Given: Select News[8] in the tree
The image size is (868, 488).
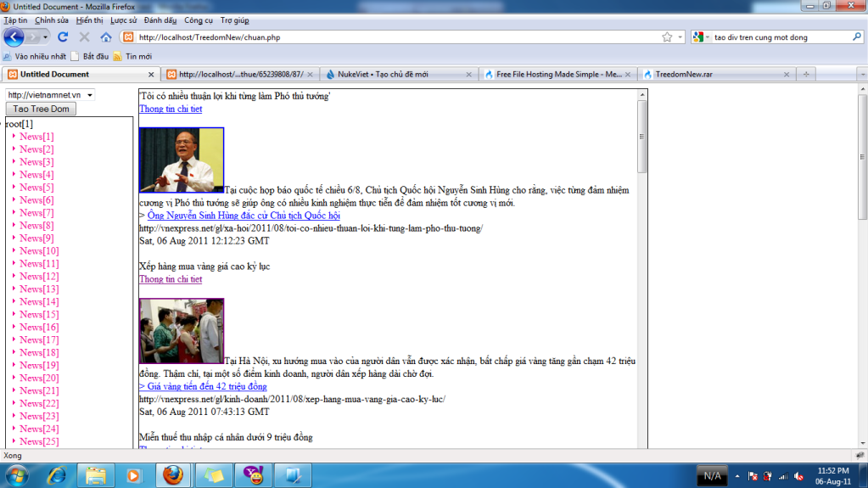Looking at the screenshot, I should tap(36, 226).
